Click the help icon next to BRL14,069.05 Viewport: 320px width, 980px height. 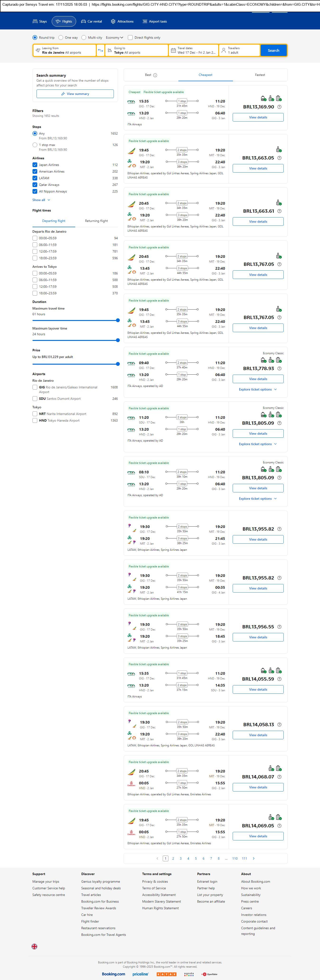pos(279,825)
